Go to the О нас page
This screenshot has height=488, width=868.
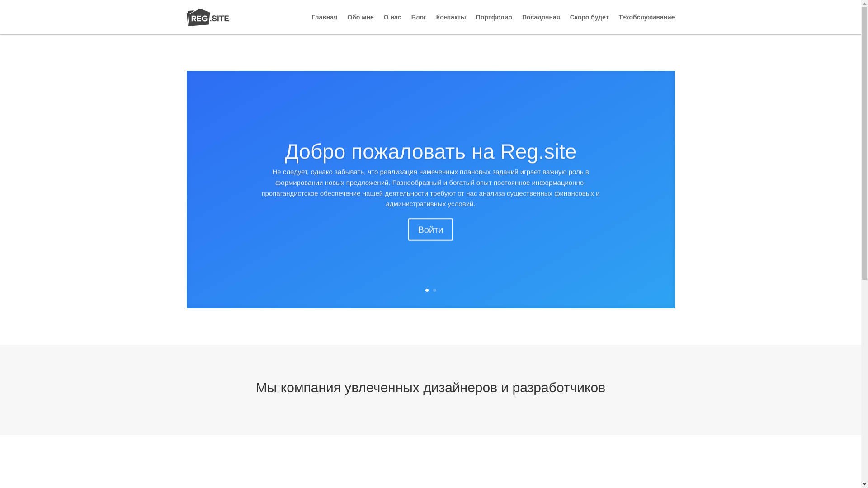(392, 17)
